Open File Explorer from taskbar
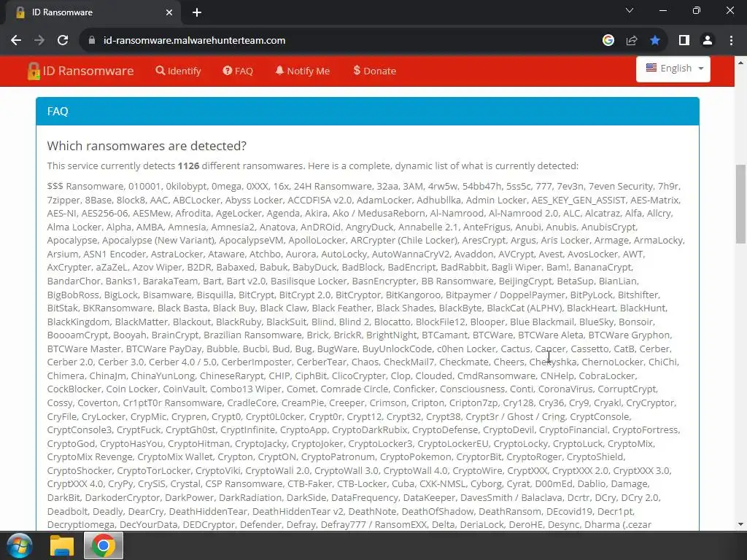Screen dimensions: 747x560 click(x=62, y=545)
